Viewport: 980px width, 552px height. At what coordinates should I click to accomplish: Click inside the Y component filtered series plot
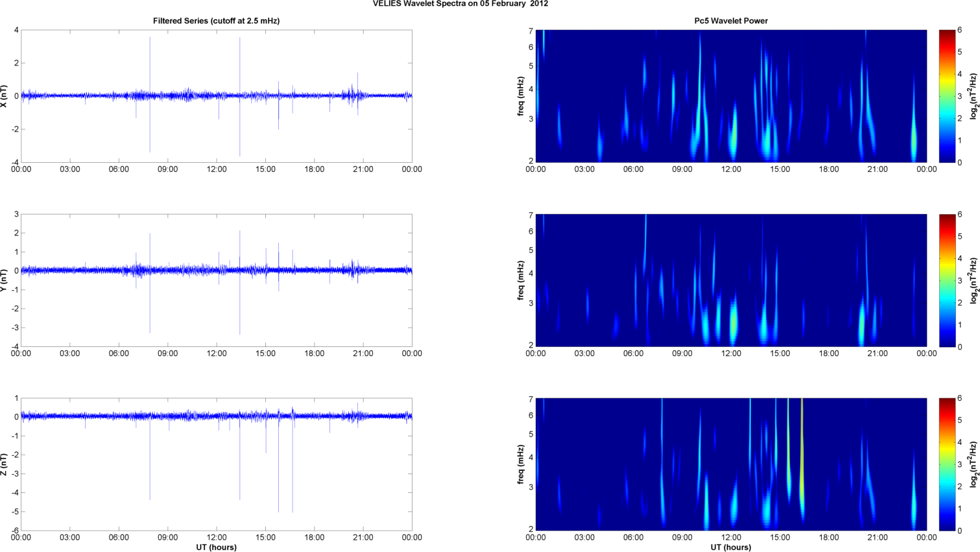[x=217, y=280]
